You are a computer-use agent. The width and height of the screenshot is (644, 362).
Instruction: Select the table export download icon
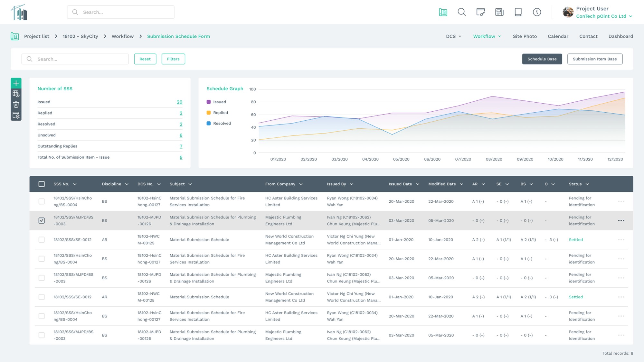(x=15, y=94)
